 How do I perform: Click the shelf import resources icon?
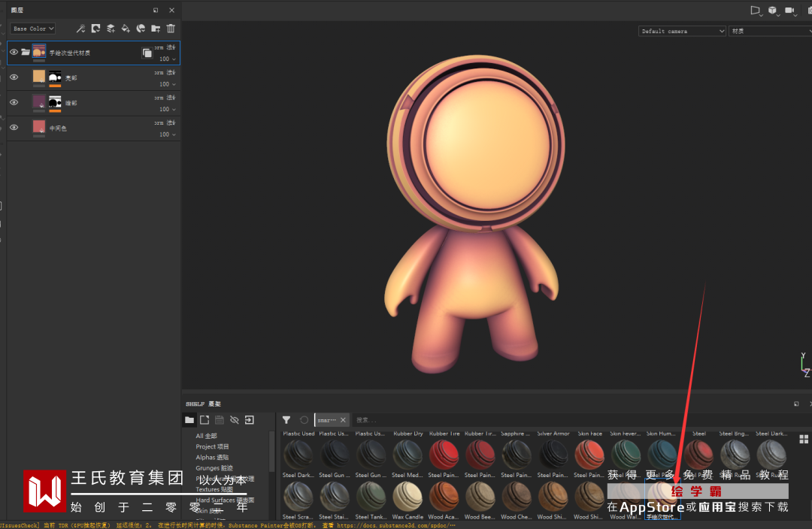(249, 420)
